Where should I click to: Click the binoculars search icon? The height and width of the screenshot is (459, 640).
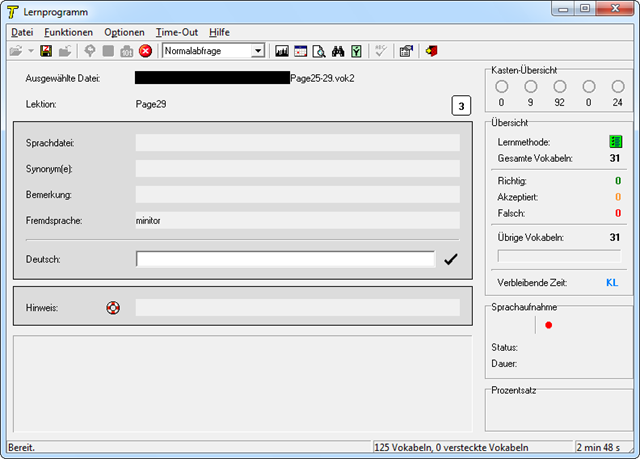click(x=338, y=51)
